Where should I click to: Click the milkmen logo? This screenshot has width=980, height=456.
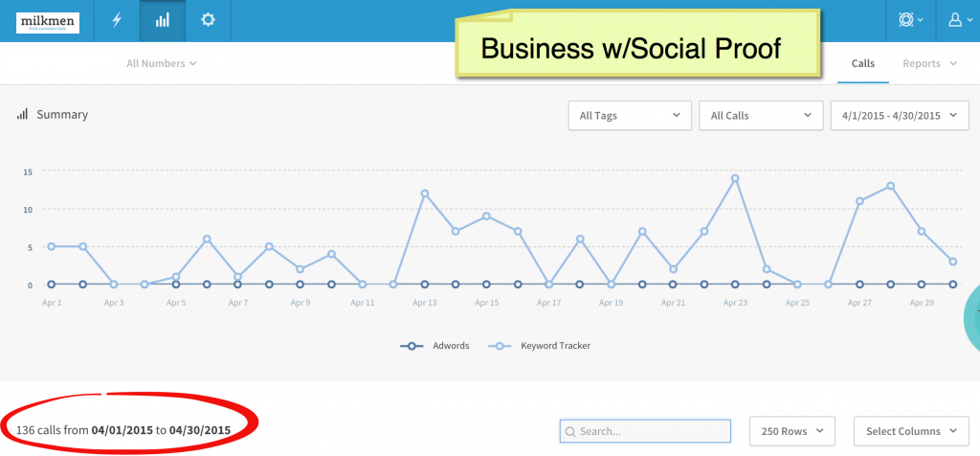click(x=48, y=22)
